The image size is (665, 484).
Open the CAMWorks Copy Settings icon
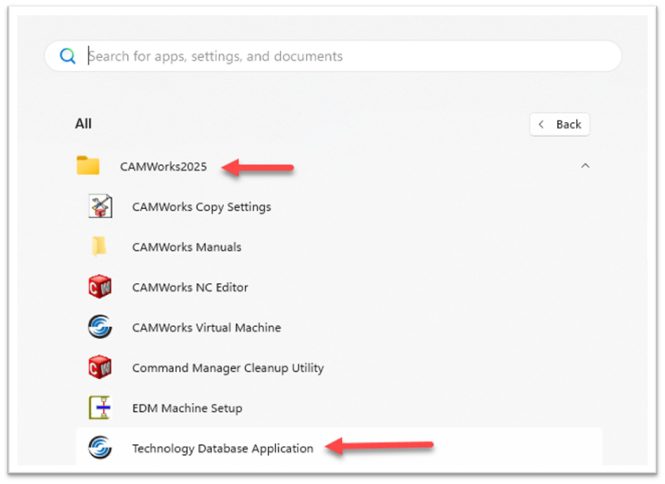(x=100, y=206)
